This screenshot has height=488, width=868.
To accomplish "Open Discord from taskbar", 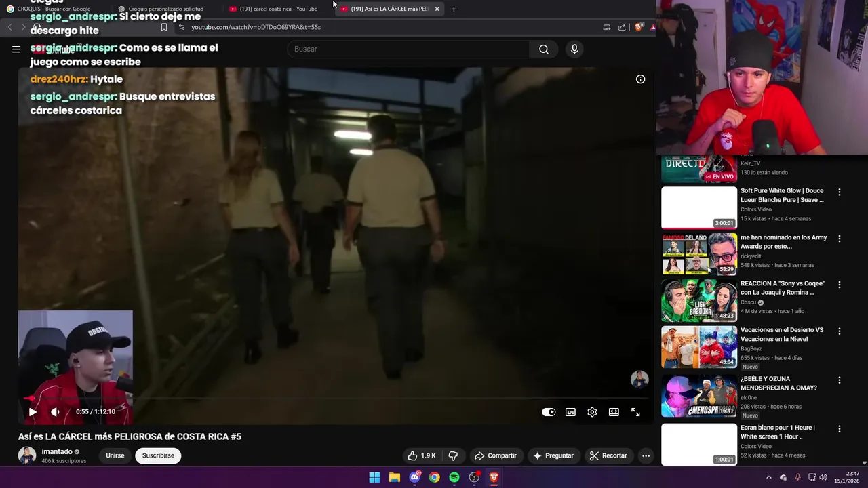I will point(414,477).
